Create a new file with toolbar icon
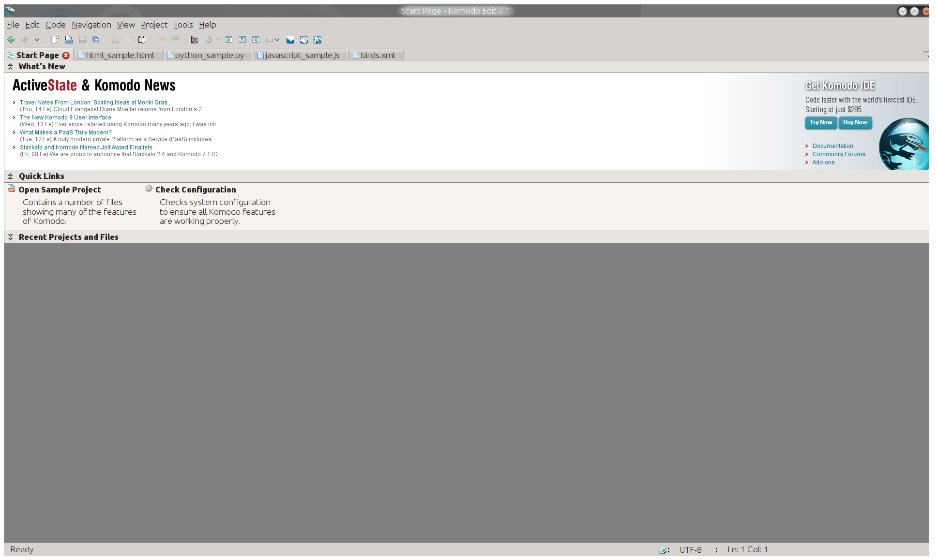Viewport: 937px width, 560px height. tap(55, 40)
